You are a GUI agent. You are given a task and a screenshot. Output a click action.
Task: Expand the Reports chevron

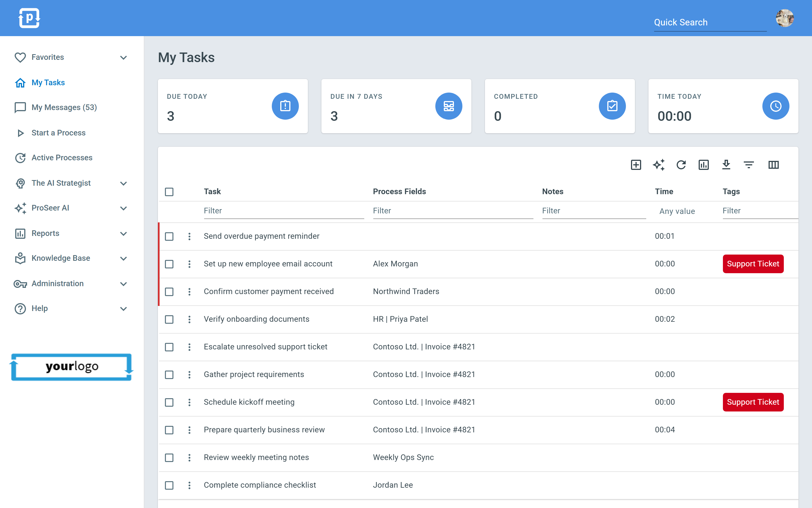(123, 233)
